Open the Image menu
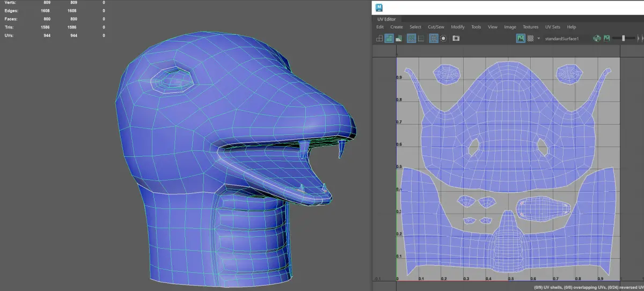The width and height of the screenshot is (644, 291). click(510, 27)
